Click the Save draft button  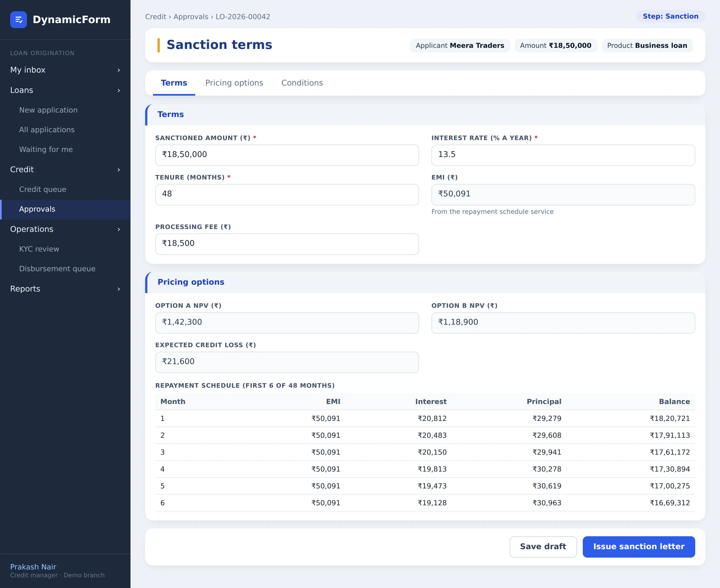click(x=543, y=547)
